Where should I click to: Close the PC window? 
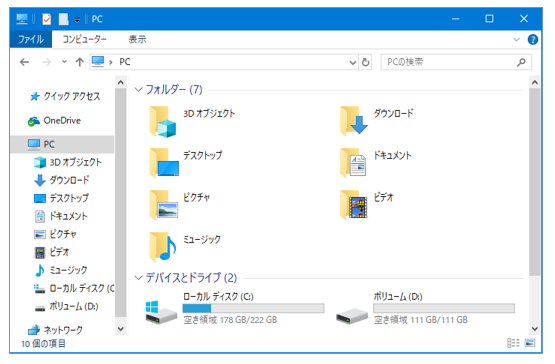click(524, 19)
